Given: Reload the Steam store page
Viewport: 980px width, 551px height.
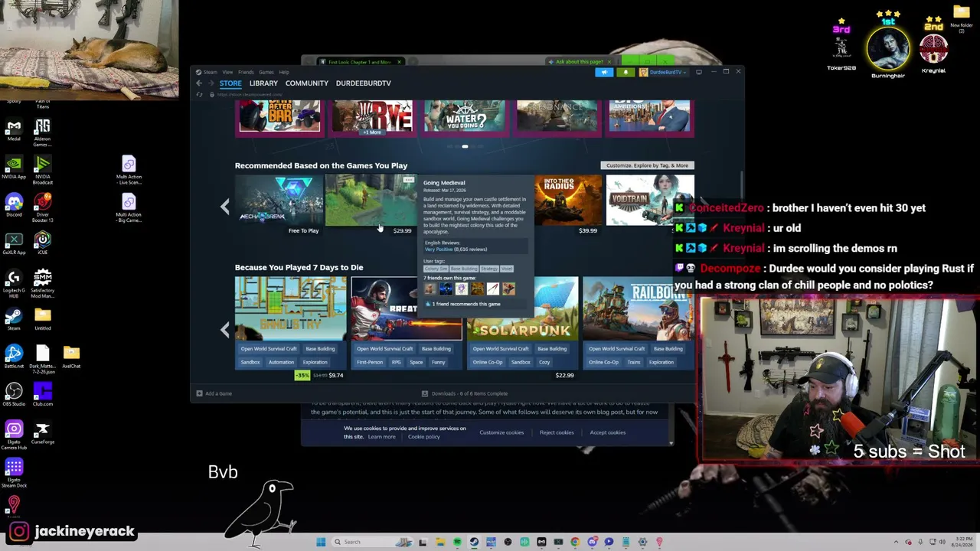Looking at the screenshot, I should pos(200,94).
